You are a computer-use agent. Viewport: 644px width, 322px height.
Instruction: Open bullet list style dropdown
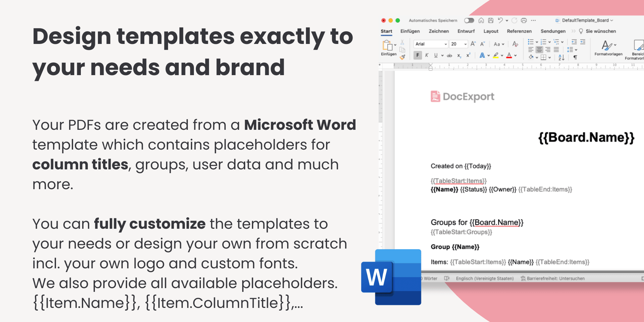coord(537,42)
